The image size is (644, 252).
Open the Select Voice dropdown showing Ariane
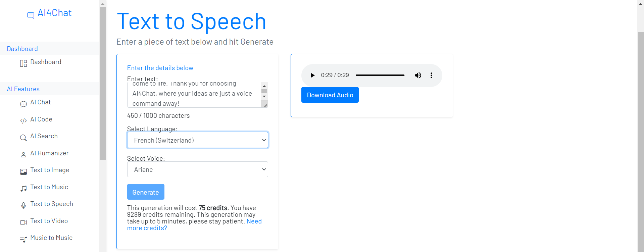coord(198,169)
